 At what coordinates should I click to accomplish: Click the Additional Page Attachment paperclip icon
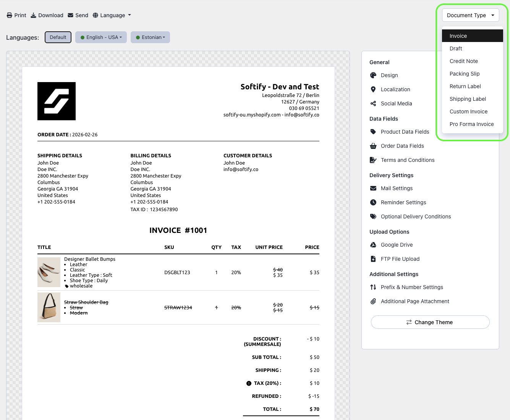(x=373, y=301)
